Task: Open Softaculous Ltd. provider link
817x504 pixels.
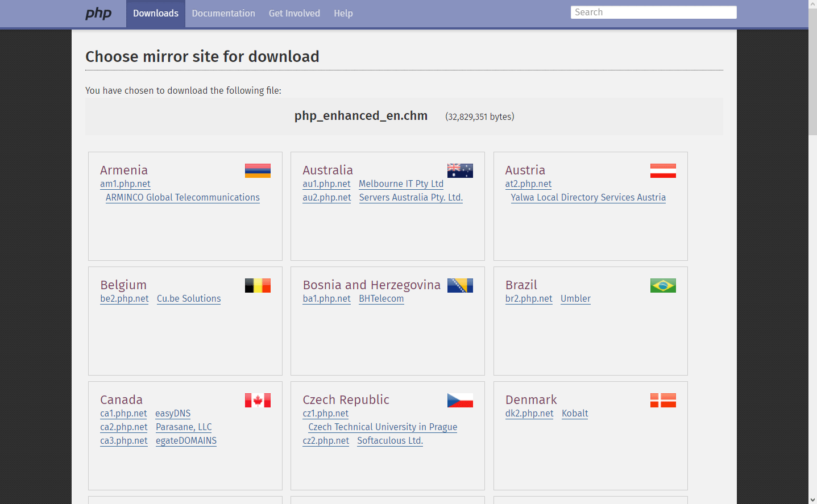Action: (x=390, y=441)
